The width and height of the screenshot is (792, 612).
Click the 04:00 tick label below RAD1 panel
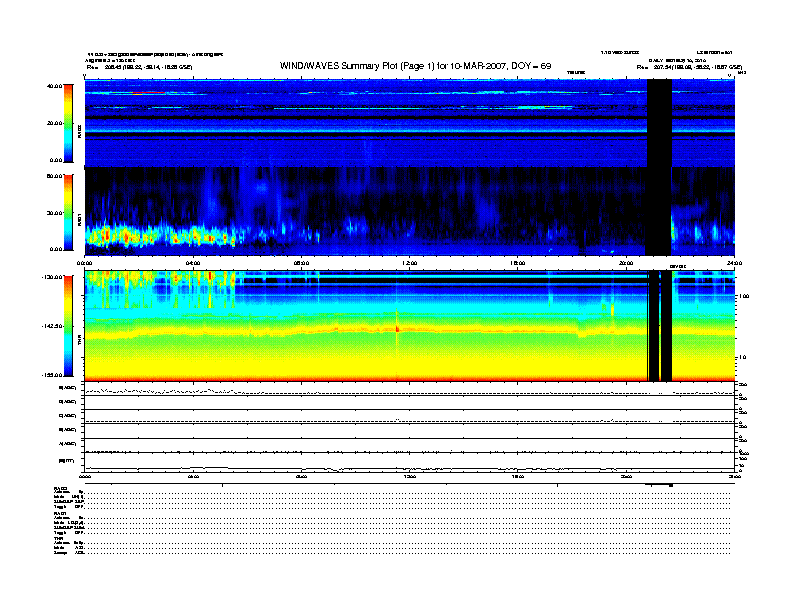pos(193,263)
